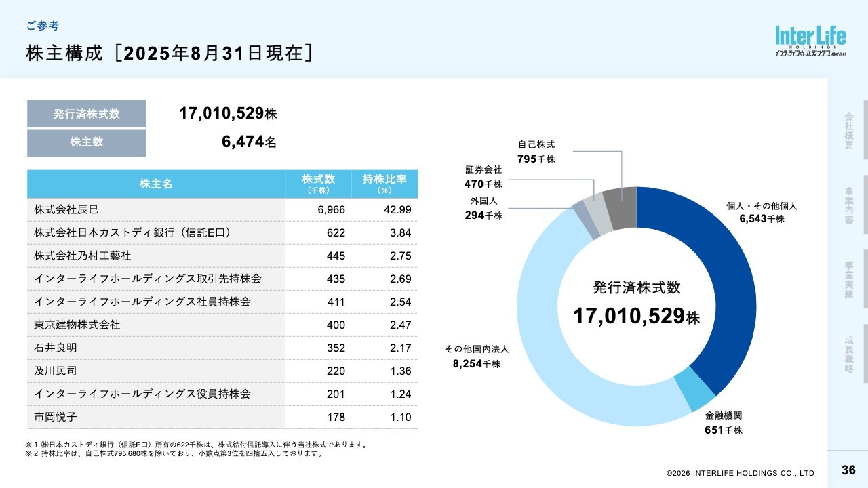Image resolution: width=868 pixels, height=488 pixels.
Task: Select the 市岡悦子 shareholder row
Action: (222, 417)
